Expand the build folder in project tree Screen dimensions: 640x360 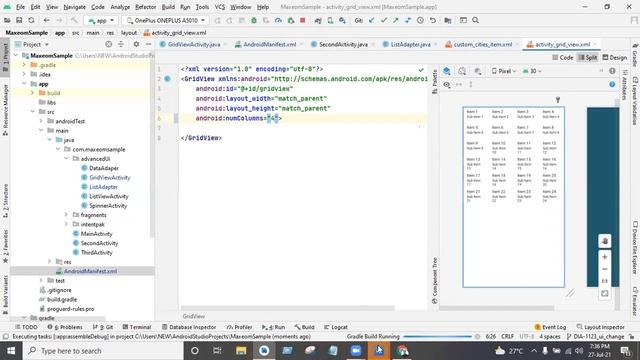(x=33, y=93)
